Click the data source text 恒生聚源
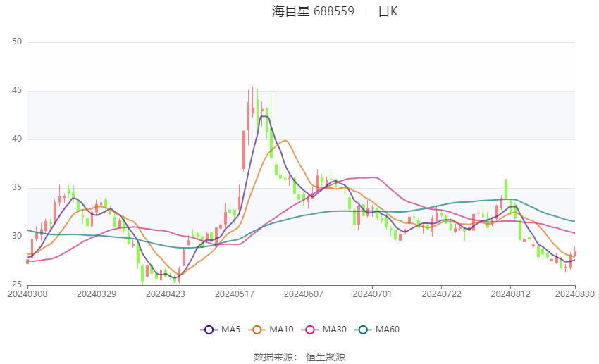The height and width of the screenshot is (364, 599). coord(326,357)
